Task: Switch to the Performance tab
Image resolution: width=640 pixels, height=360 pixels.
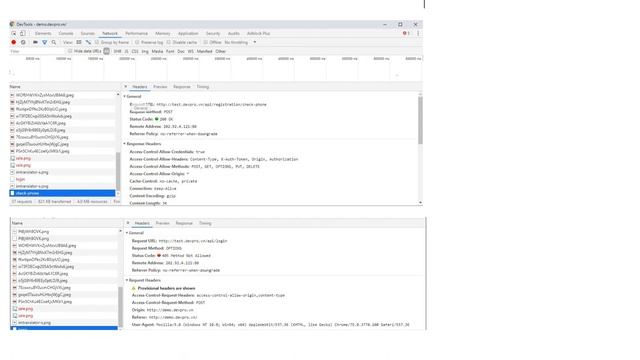Action: click(136, 33)
